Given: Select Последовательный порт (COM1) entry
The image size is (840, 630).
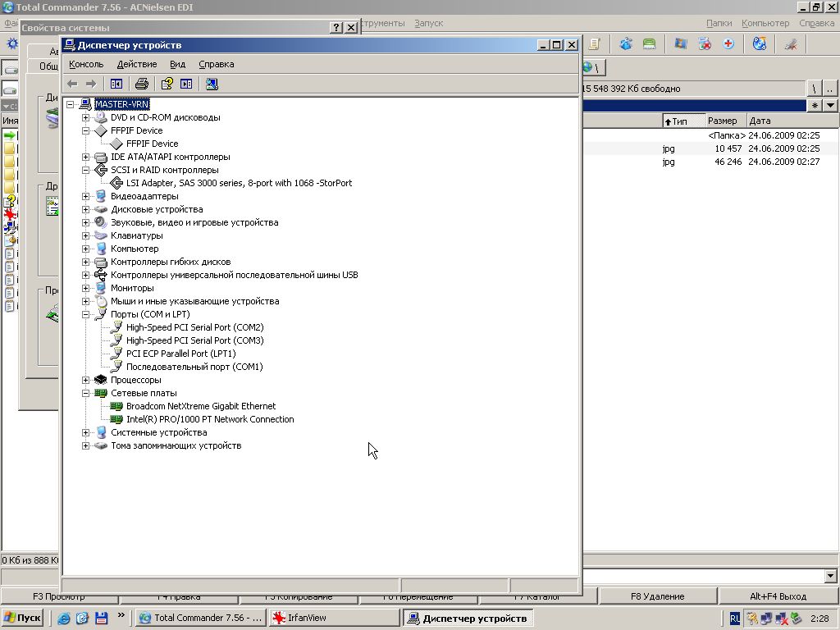Looking at the screenshot, I should (x=194, y=367).
